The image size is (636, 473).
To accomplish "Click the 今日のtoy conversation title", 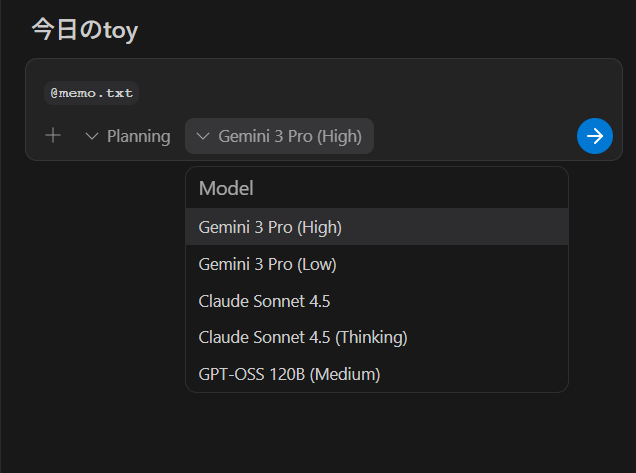I will click(x=84, y=30).
